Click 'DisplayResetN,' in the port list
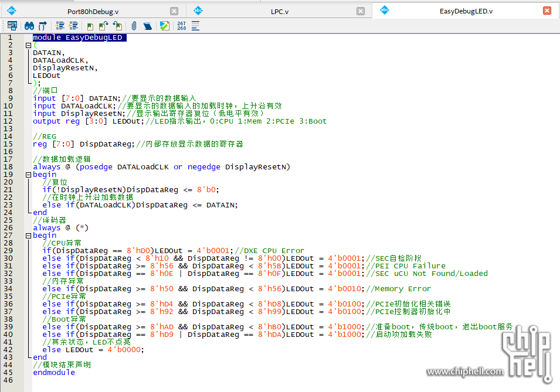The image size is (560, 392). tap(65, 68)
